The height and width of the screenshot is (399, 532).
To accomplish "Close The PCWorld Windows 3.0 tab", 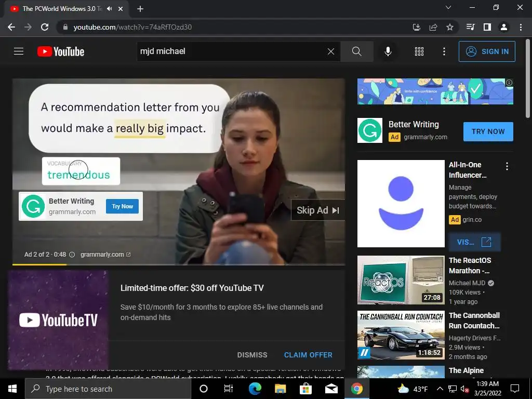I will click(121, 9).
